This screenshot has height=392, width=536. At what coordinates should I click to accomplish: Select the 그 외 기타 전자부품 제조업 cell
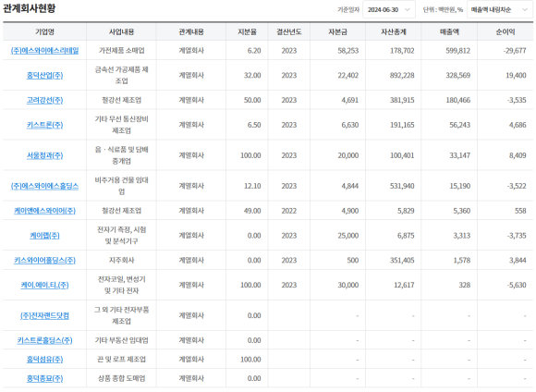pos(121,315)
